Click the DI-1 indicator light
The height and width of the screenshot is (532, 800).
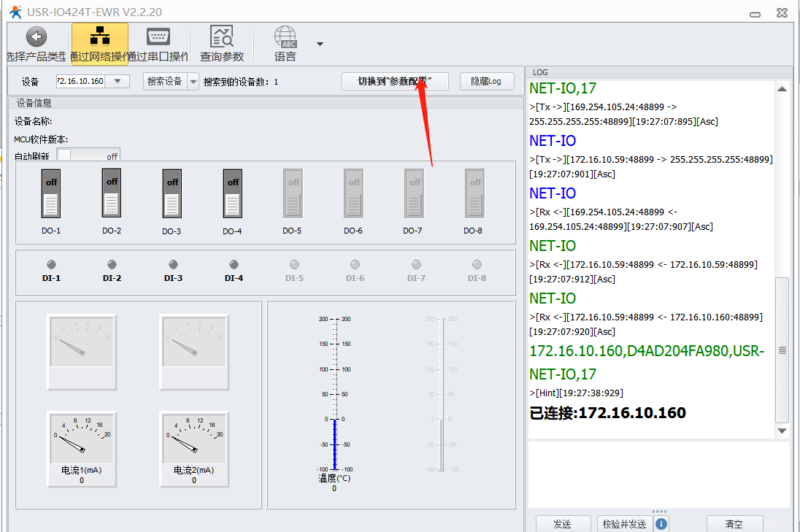[51, 265]
